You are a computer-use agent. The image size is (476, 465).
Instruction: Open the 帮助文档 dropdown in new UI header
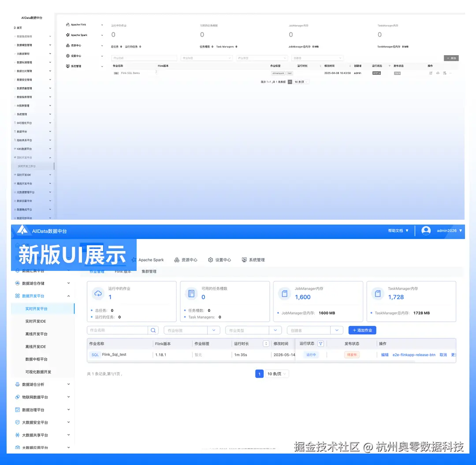pyautogui.click(x=398, y=231)
